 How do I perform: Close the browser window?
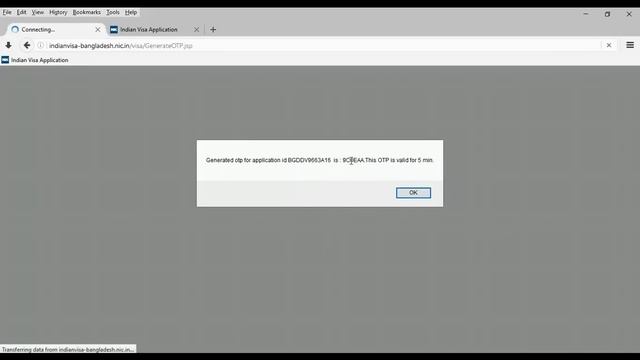click(629, 14)
